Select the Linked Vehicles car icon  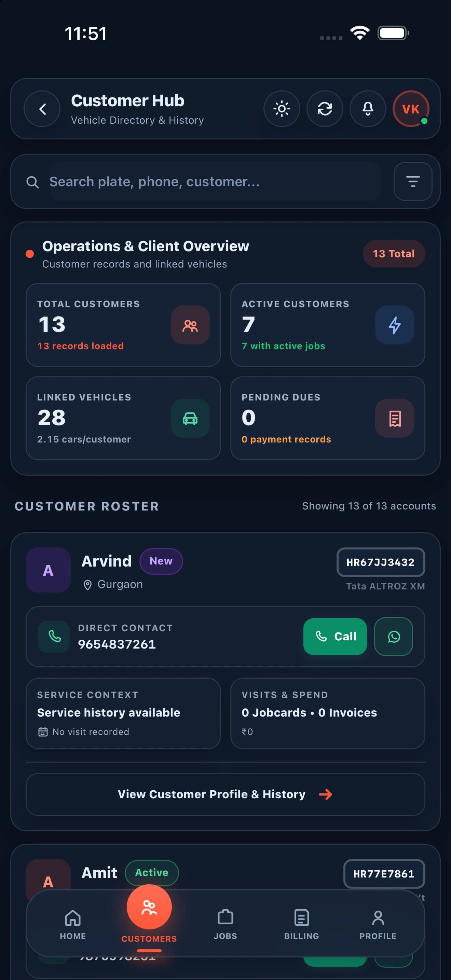coord(190,419)
